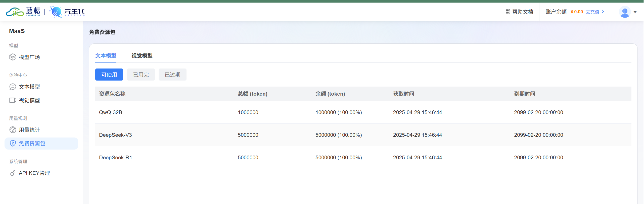The height and width of the screenshot is (204, 644).
Task: Click DeepSeek-R1 total of 5000000
Action: coord(248,158)
